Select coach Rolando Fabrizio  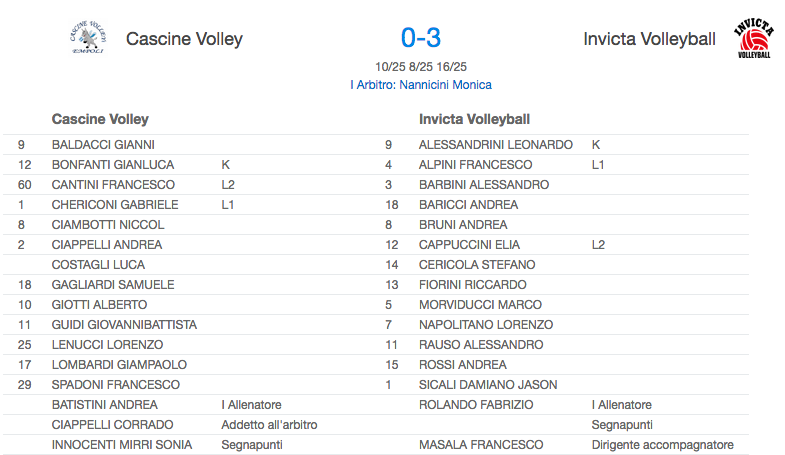point(476,405)
